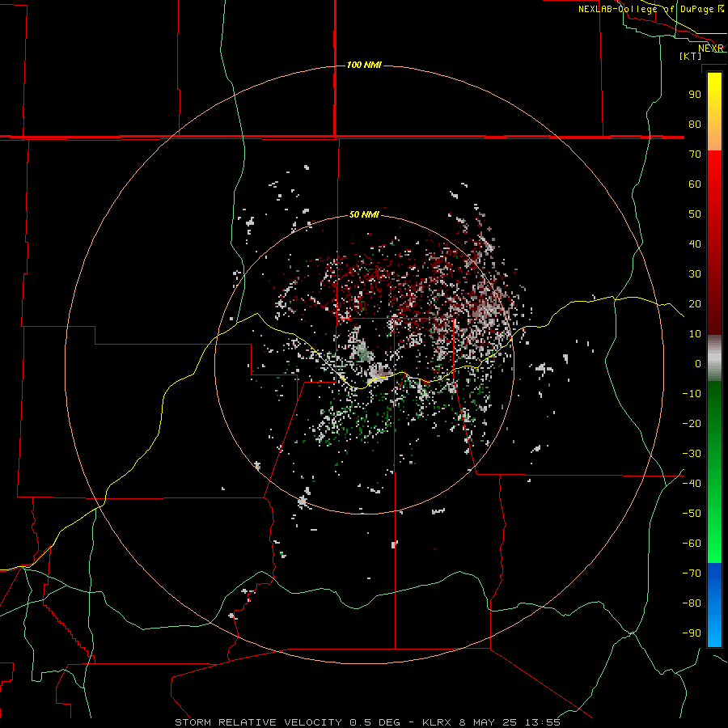Click the 0 value on the velocity scale
Viewport: 728px width, 728px height.
(x=698, y=364)
